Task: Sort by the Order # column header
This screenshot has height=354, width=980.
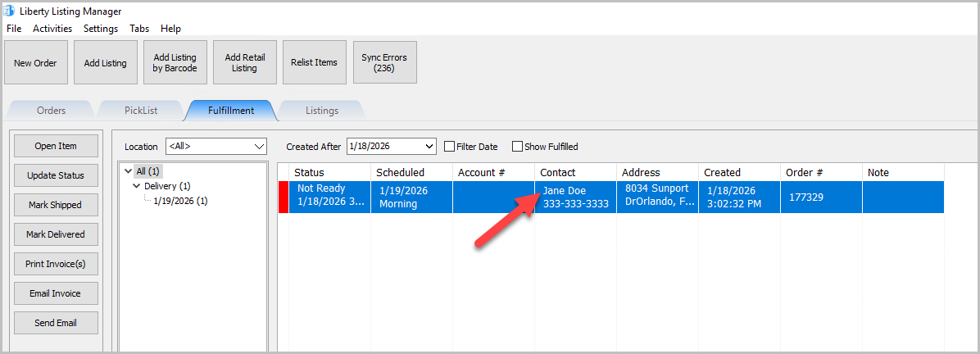Action: point(821,173)
